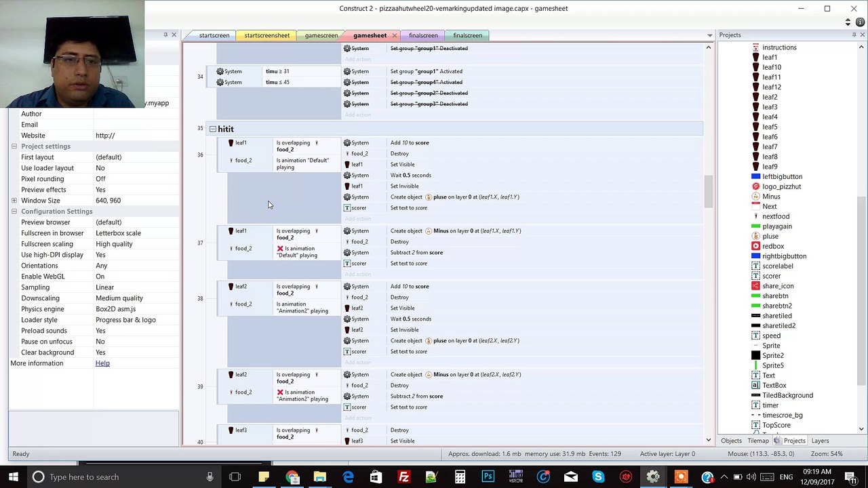This screenshot has width=868, height=488.
Task: Select the pluse object icon in Projects
Action: [x=756, y=237]
